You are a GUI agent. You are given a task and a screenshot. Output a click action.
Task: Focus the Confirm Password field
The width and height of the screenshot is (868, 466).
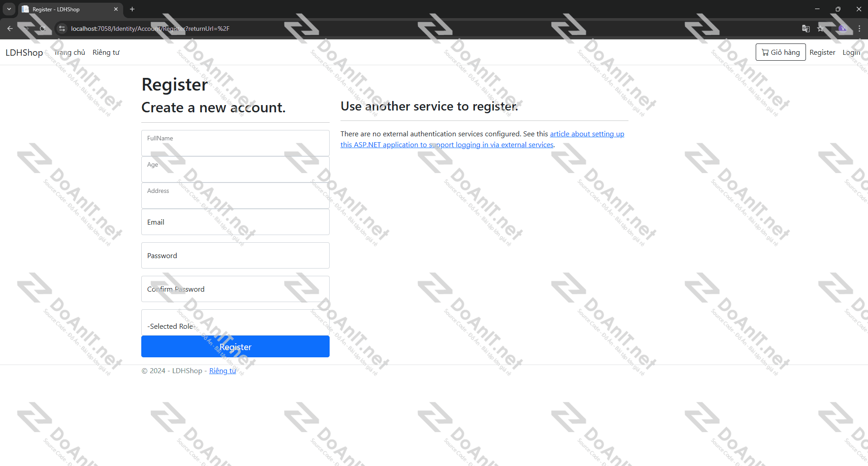(x=235, y=289)
